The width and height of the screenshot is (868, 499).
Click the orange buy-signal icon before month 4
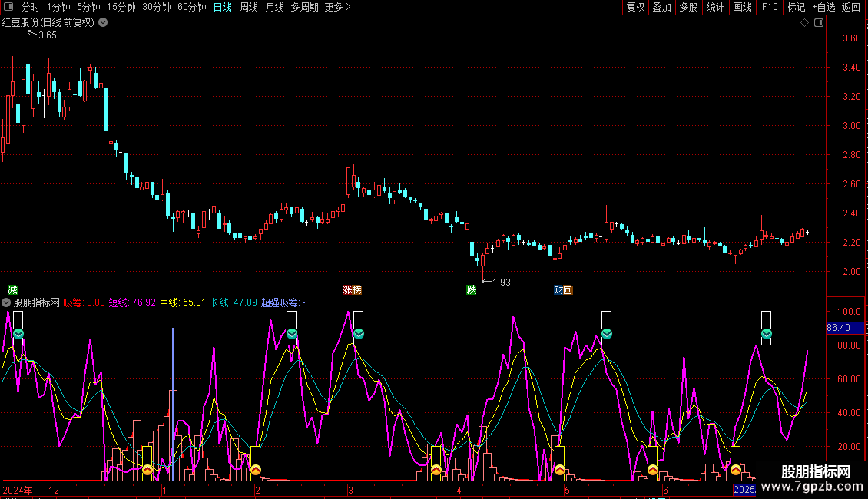(436, 471)
